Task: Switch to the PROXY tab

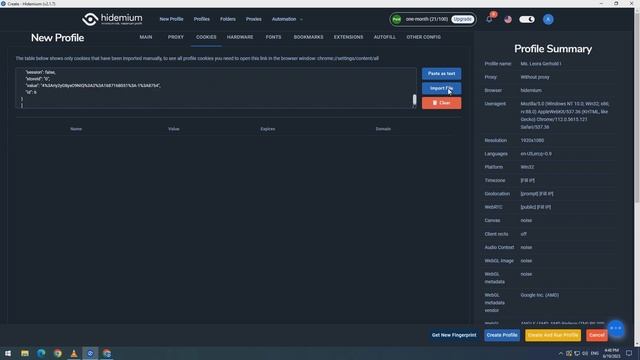Action: point(176,37)
